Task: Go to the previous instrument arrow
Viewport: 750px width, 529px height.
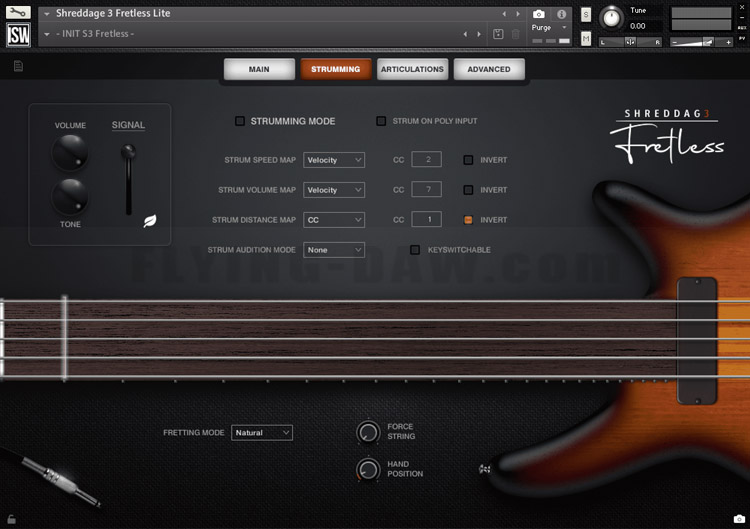Action: pos(504,14)
